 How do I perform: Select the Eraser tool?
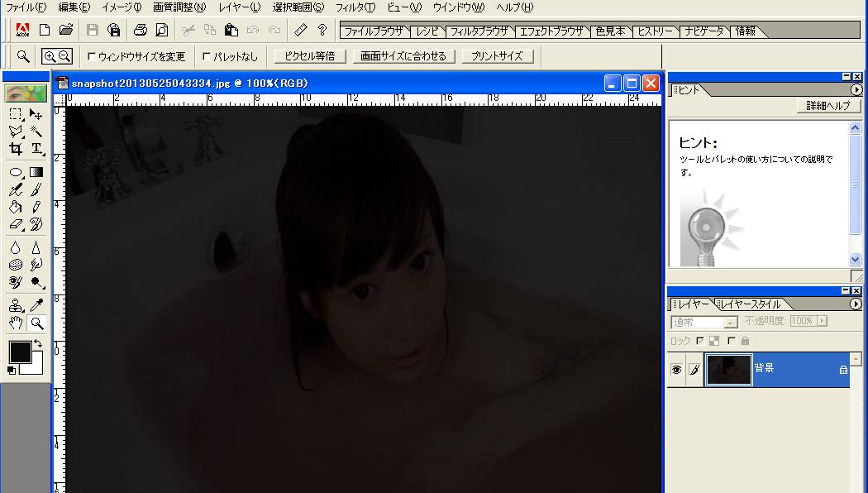(x=16, y=224)
